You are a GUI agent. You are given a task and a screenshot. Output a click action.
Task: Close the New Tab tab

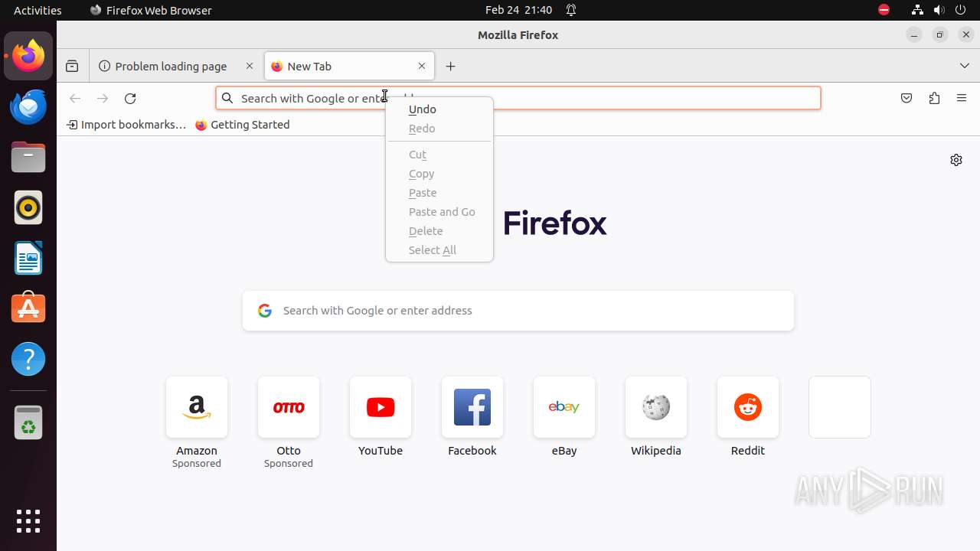pyautogui.click(x=422, y=66)
